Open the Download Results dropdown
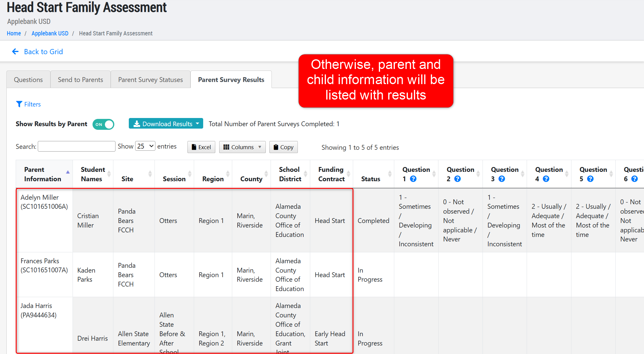 166,124
